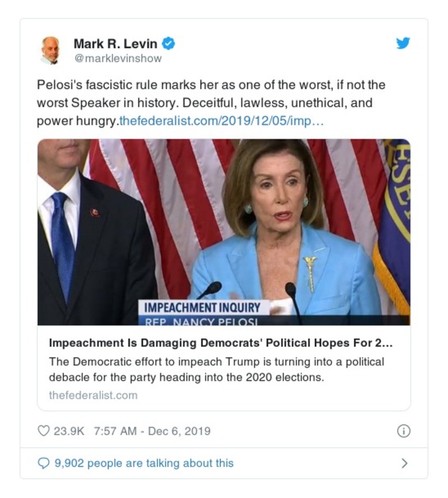Click the Twitter bird logo icon

click(403, 43)
